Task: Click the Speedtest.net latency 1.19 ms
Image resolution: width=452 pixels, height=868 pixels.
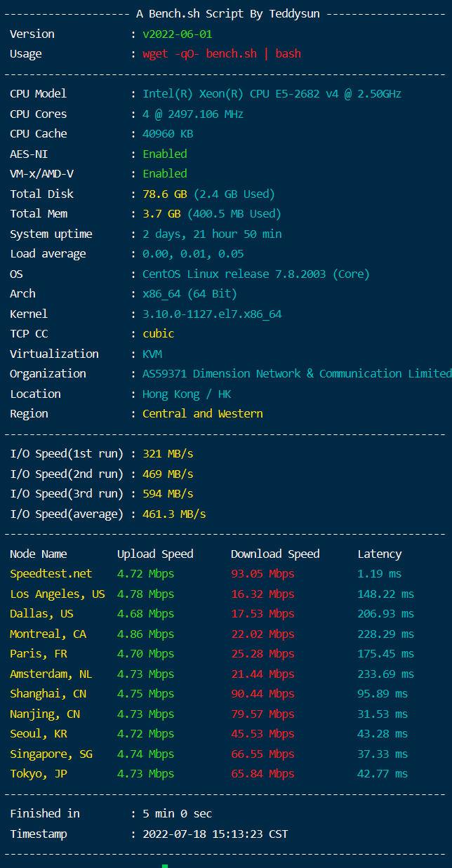Action: click(380, 573)
